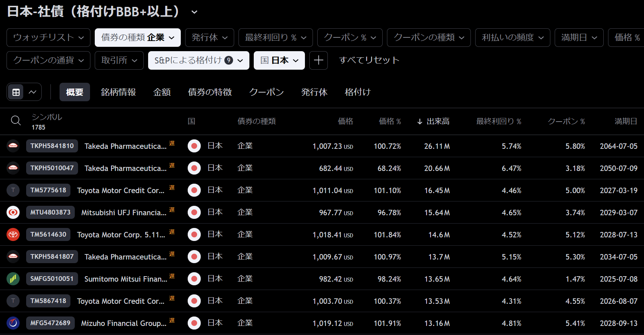The image size is (644, 335).
Task: Click the 682.44 USD price cell
Action: 336,168
